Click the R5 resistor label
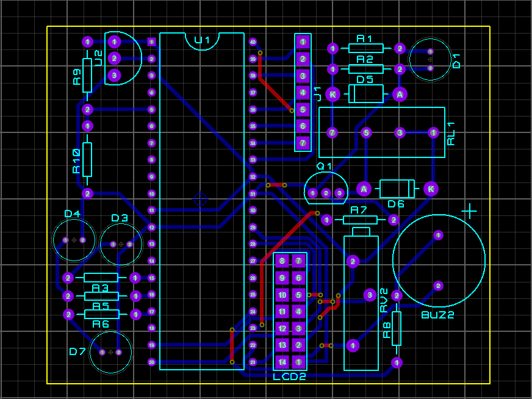 click(101, 306)
